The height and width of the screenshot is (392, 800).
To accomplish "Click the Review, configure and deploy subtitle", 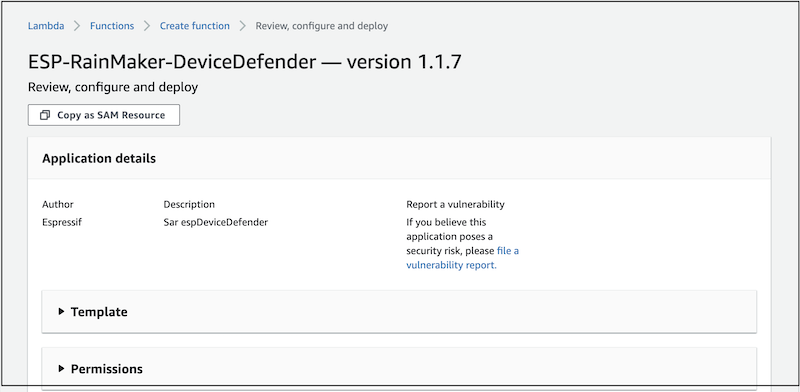I will tap(113, 88).
